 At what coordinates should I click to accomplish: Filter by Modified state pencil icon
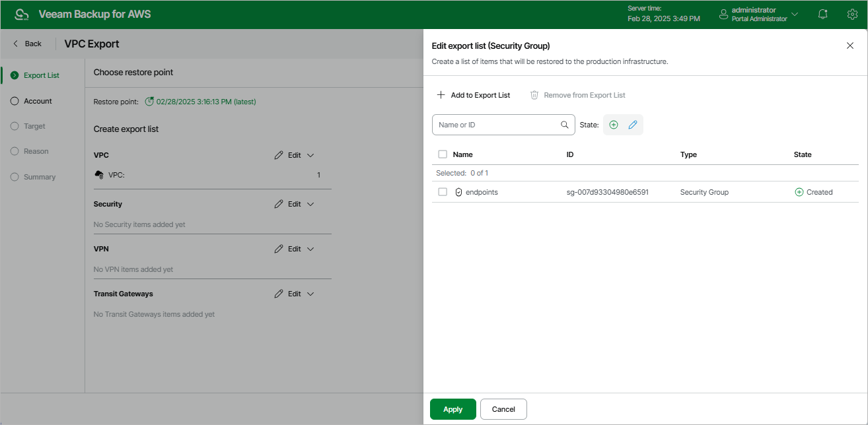(633, 125)
